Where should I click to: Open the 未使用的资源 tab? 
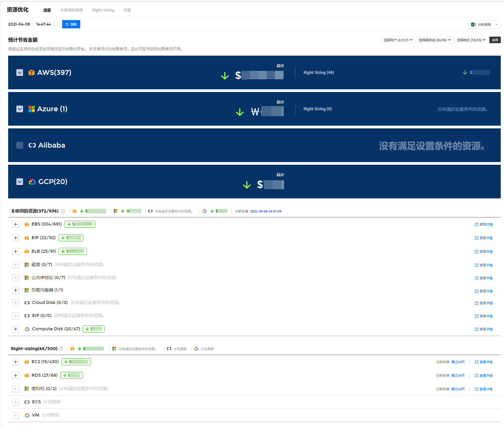71,10
